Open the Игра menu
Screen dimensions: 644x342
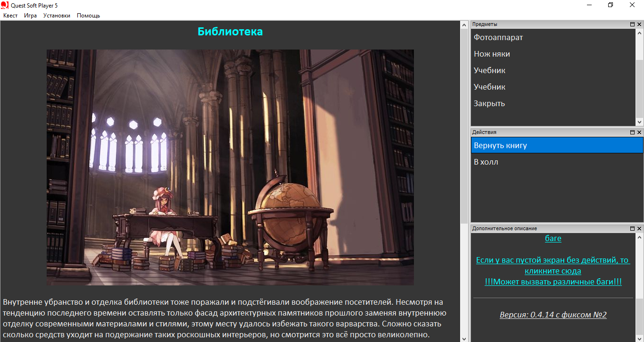point(30,16)
